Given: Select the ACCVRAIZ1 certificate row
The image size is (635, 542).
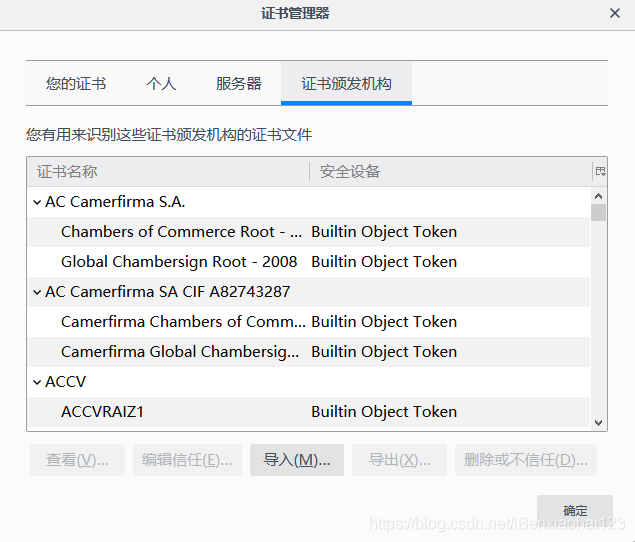Looking at the screenshot, I should pyautogui.click(x=309, y=412).
